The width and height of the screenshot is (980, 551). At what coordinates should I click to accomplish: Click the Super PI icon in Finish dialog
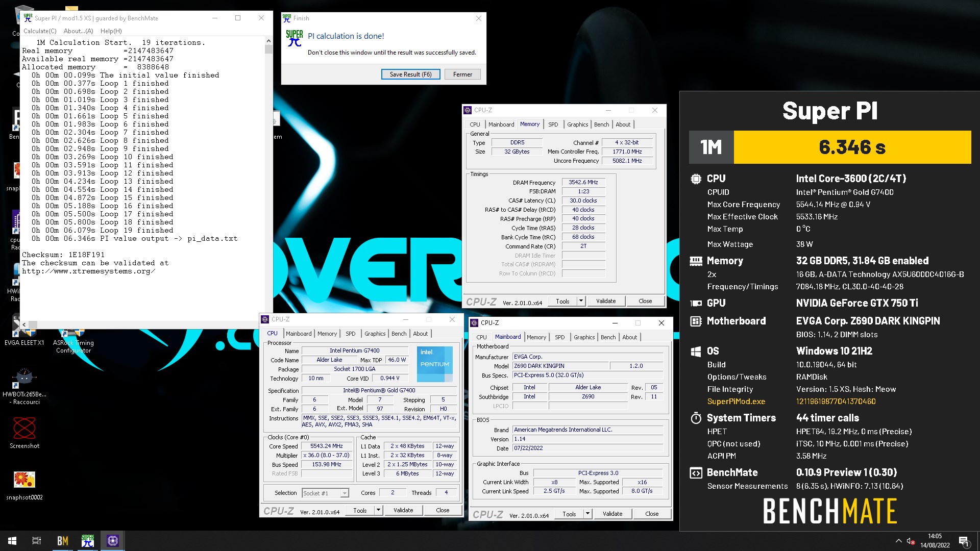point(294,39)
